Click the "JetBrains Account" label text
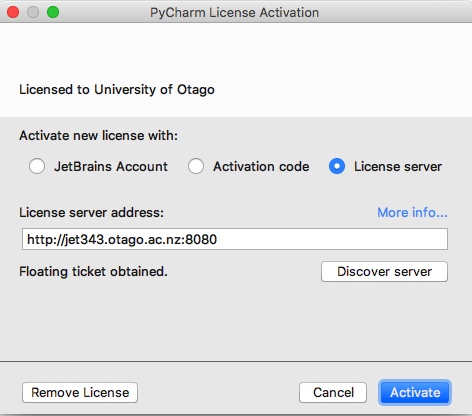 click(111, 166)
